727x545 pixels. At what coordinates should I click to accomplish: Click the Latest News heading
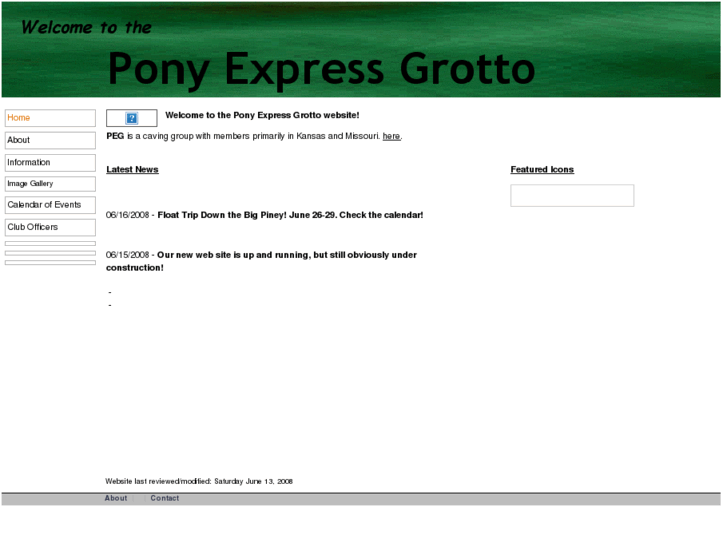click(x=132, y=170)
